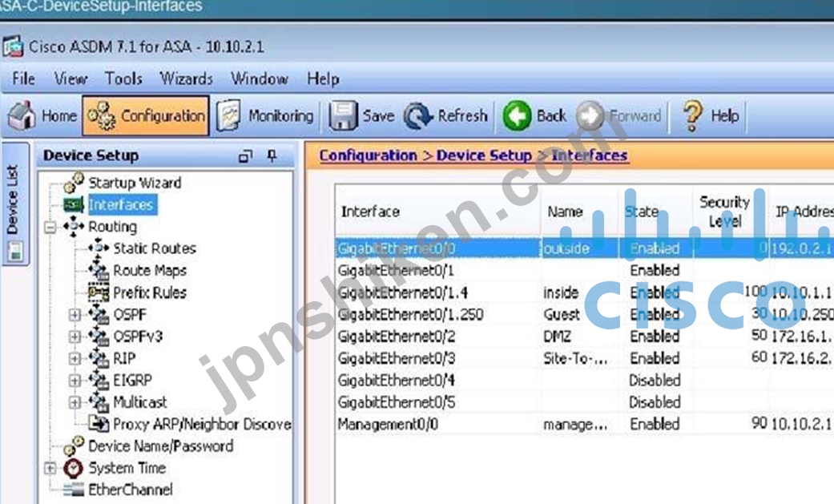This screenshot has height=504, width=834.
Task: Expand the Multicast tree node
Action: pyautogui.click(x=75, y=401)
